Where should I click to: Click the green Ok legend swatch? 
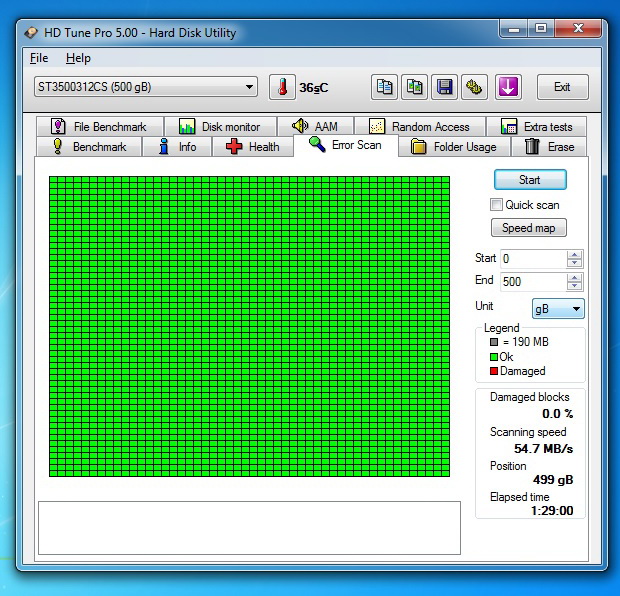(494, 357)
